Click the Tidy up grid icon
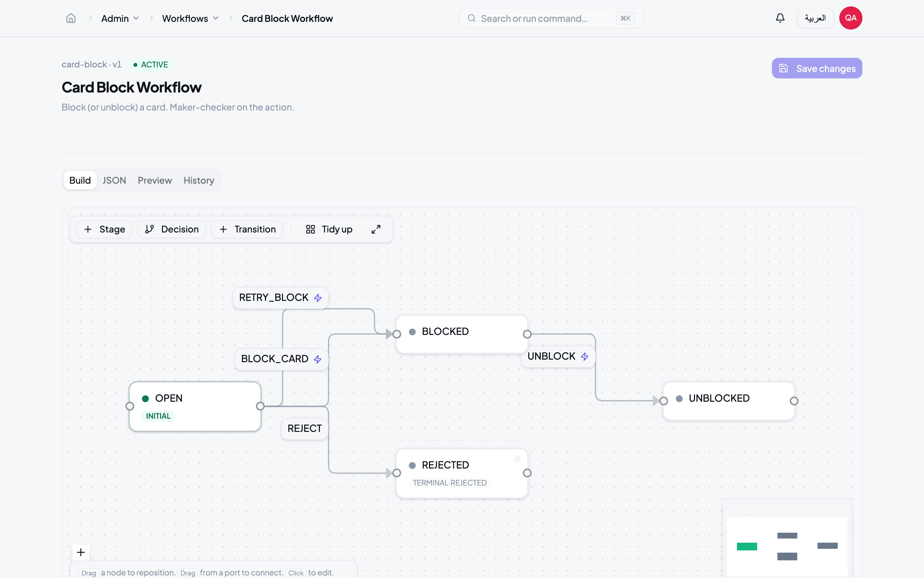The height and width of the screenshot is (578, 924). tap(311, 229)
